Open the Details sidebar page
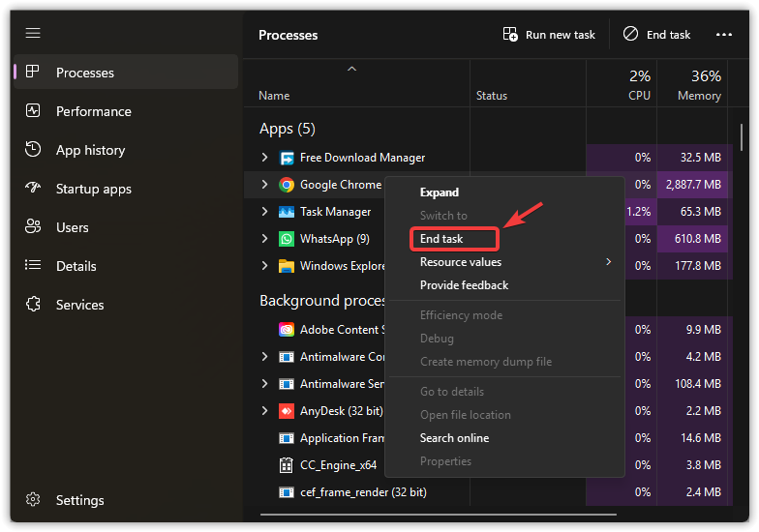759x532 pixels. (x=76, y=266)
